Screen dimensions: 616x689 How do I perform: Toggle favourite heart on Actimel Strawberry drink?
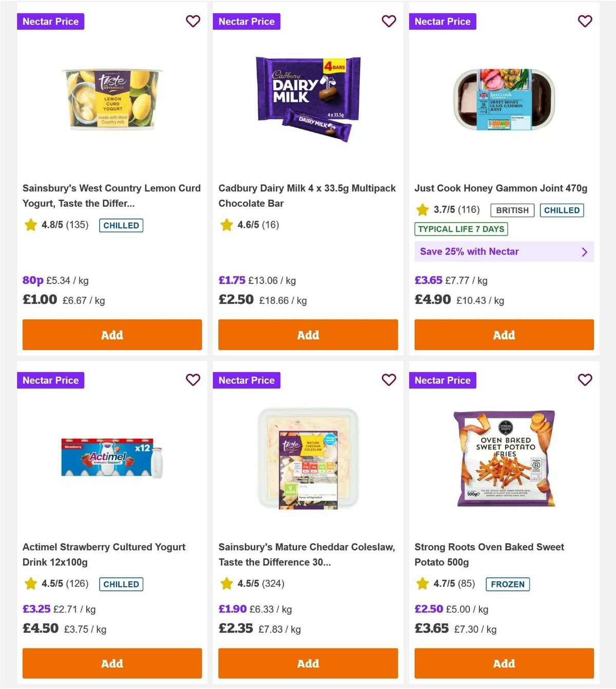point(193,380)
